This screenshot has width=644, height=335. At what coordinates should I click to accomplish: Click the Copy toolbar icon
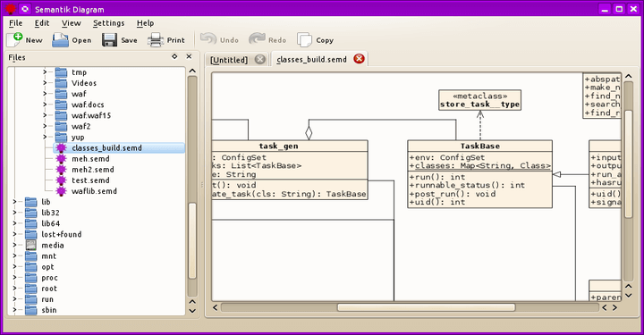click(304, 40)
